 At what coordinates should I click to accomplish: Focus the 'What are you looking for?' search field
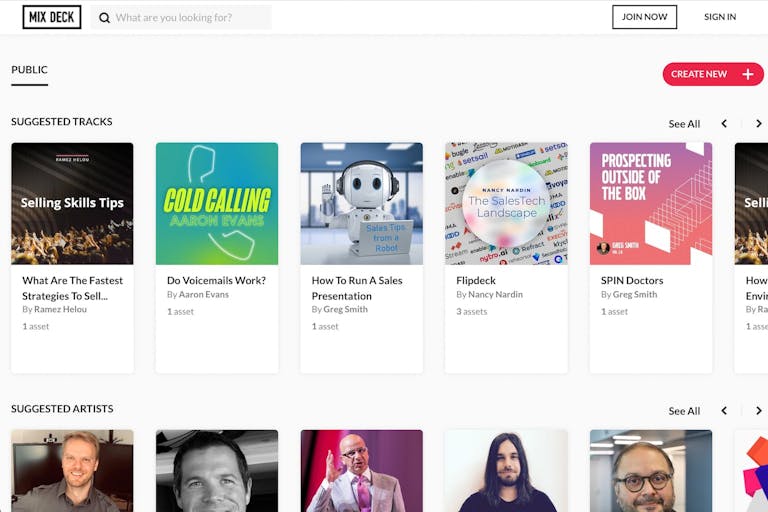click(x=181, y=18)
